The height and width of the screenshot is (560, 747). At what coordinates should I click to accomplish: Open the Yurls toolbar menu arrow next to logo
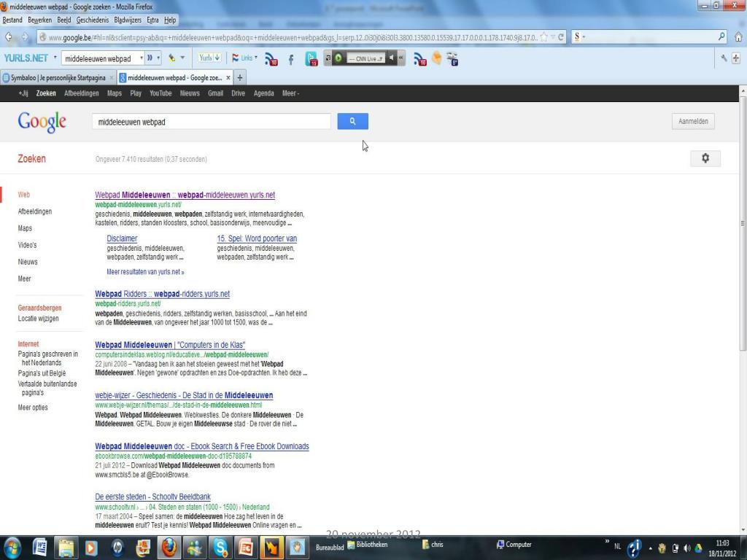pyautogui.click(x=55, y=58)
